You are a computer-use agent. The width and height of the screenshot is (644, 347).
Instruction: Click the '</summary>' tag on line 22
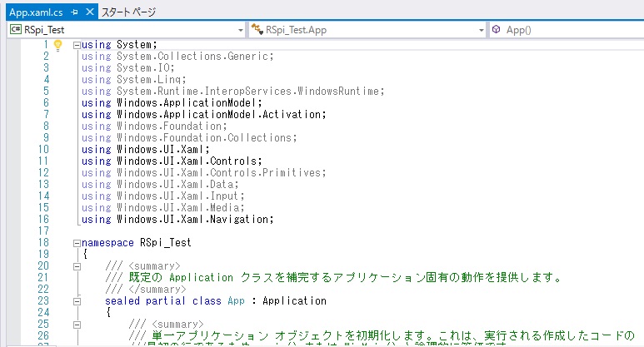click(157, 290)
